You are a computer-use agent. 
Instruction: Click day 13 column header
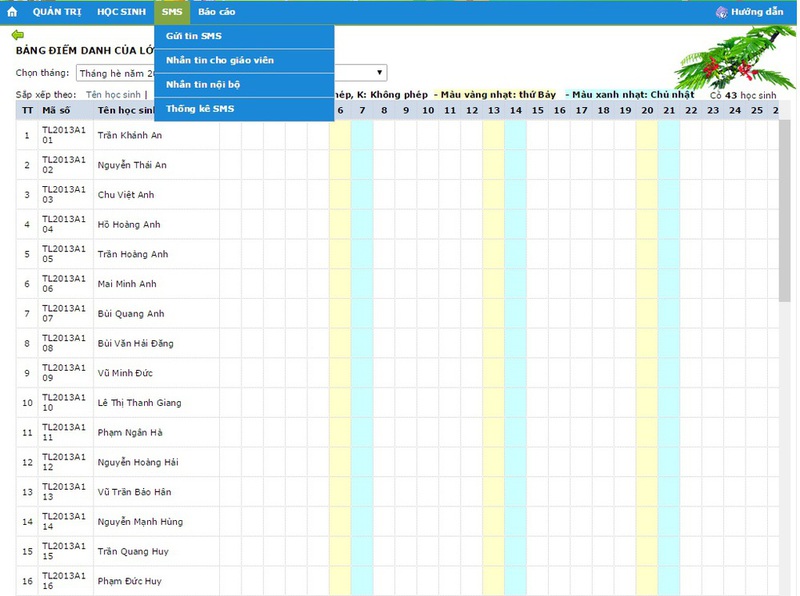tap(493, 110)
